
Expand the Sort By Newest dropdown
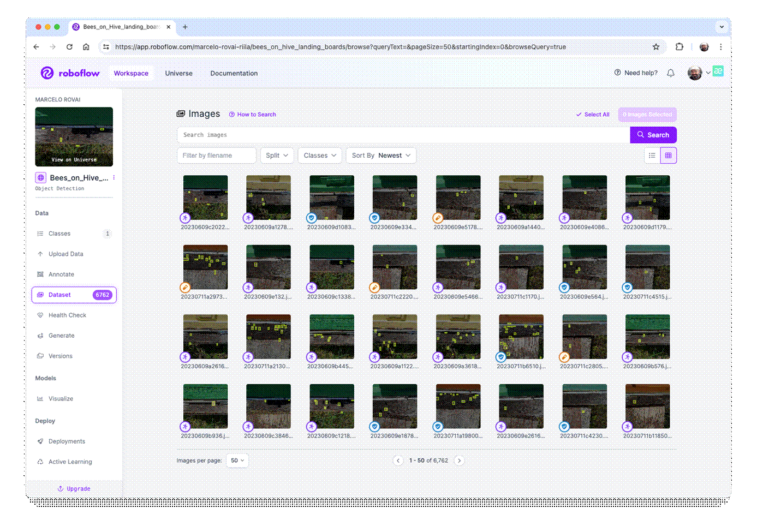[x=381, y=155]
